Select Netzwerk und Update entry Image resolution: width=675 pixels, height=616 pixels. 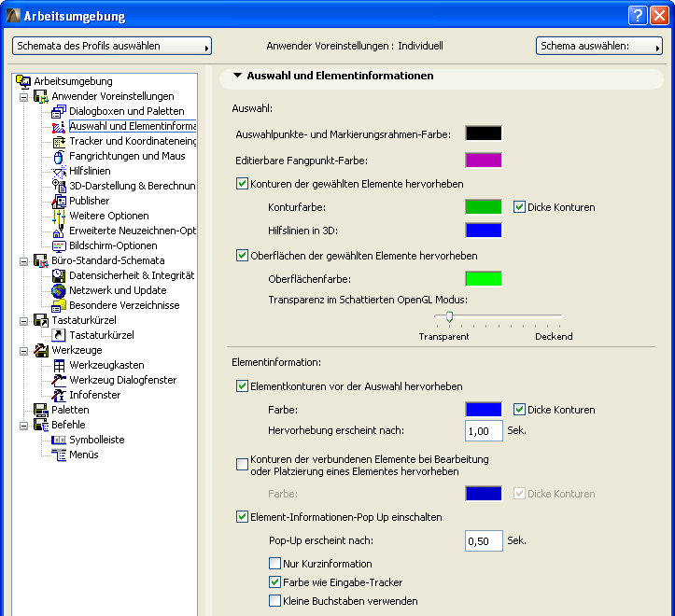(118, 290)
